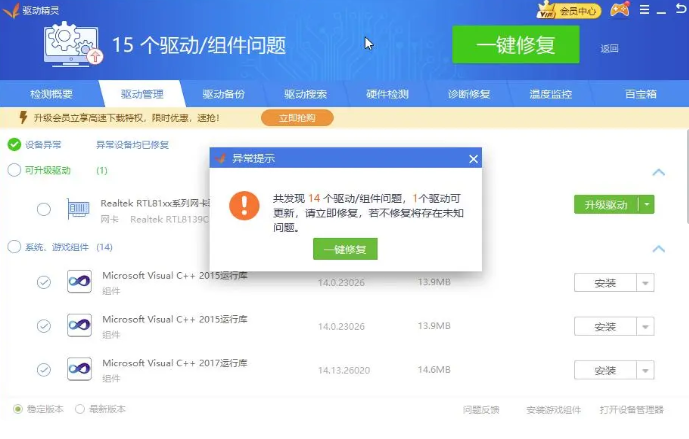The height and width of the screenshot is (439, 689).
Task: Switch to the 检测概要 tab
Action: coord(51,94)
